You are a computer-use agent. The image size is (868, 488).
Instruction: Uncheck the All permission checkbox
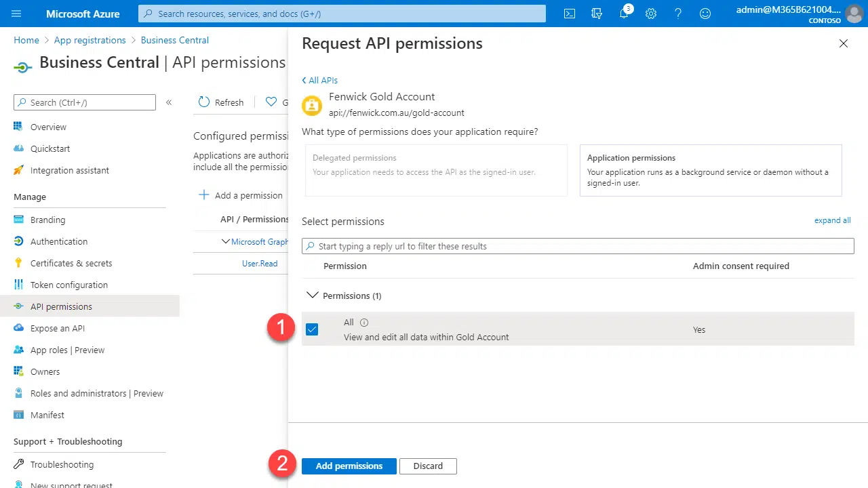(x=312, y=329)
